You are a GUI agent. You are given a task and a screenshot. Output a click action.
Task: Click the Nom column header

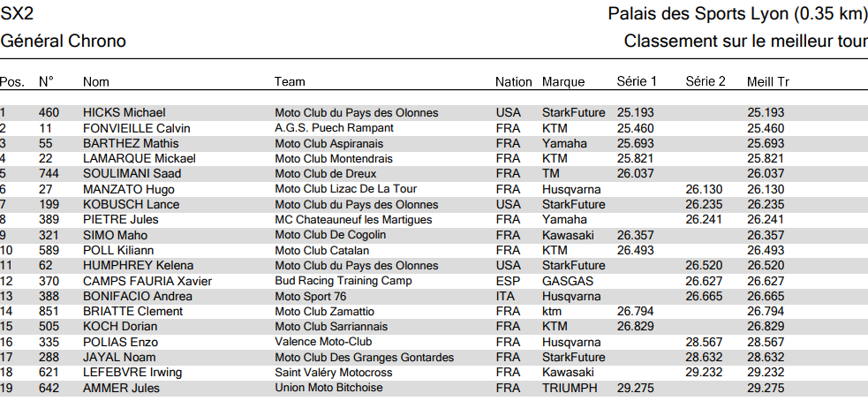95,82
